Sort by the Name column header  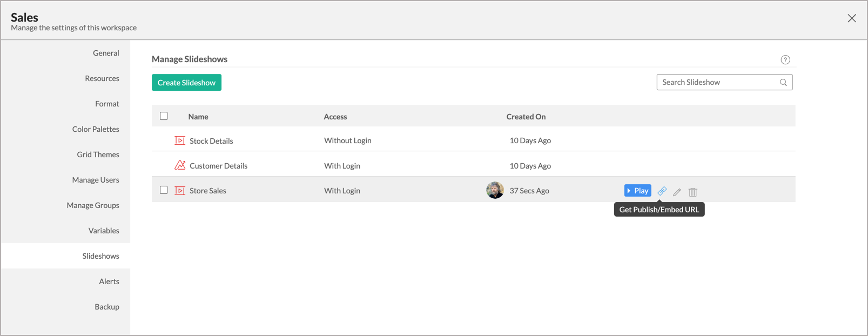tap(198, 117)
